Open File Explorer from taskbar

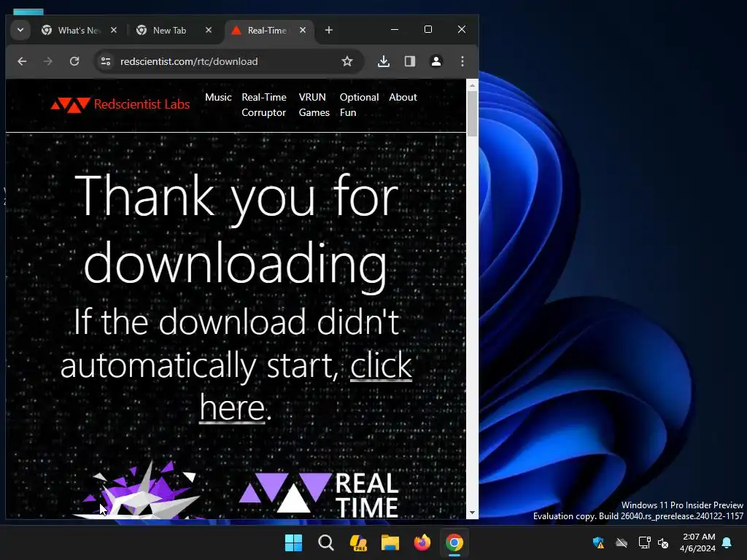point(390,542)
